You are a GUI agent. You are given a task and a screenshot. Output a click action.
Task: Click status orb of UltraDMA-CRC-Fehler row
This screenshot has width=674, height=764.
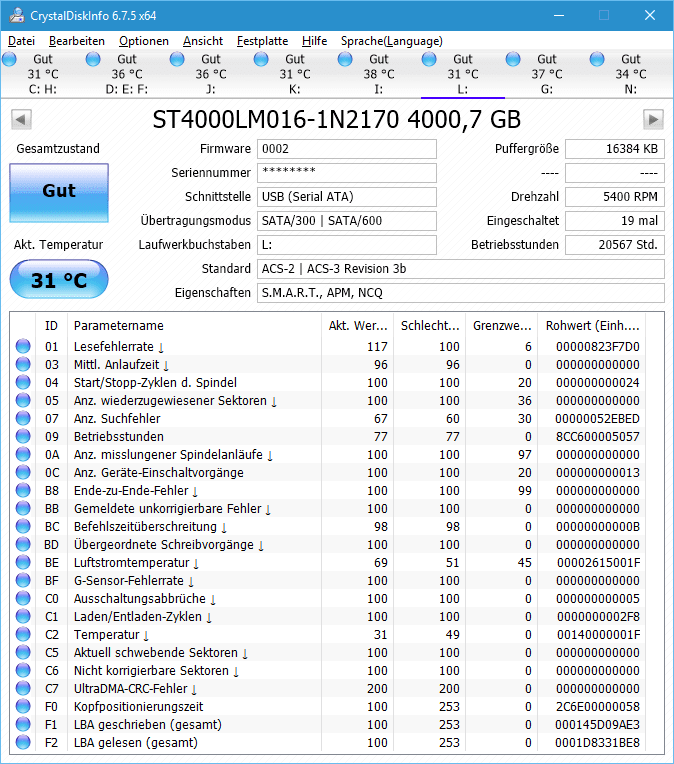pos(23,688)
